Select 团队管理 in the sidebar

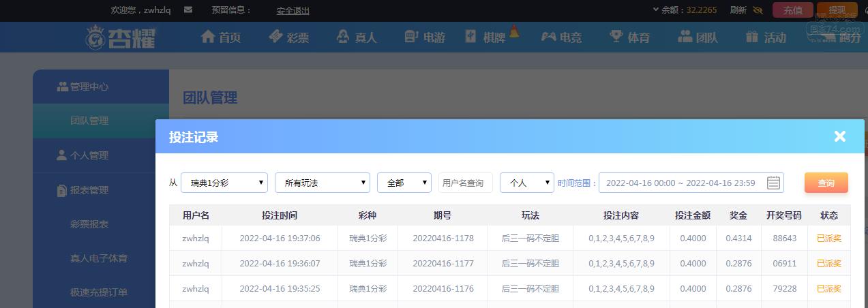tap(101, 121)
